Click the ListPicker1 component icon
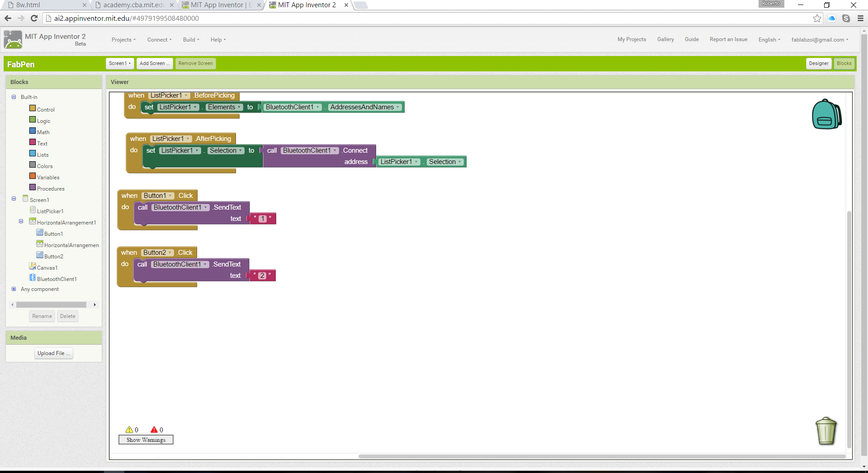Image resolution: width=868 pixels, height=473 pixels. (x=33, y=210)
